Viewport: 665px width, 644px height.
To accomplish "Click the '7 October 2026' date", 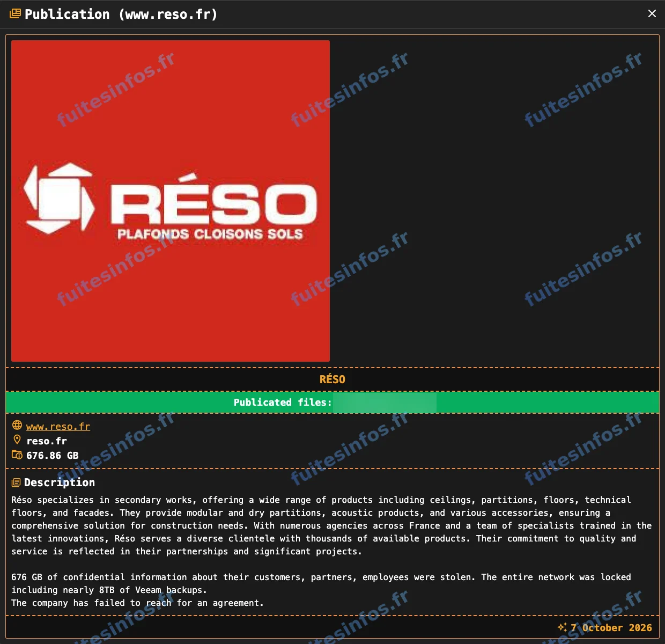I will (x=611, y=628).
